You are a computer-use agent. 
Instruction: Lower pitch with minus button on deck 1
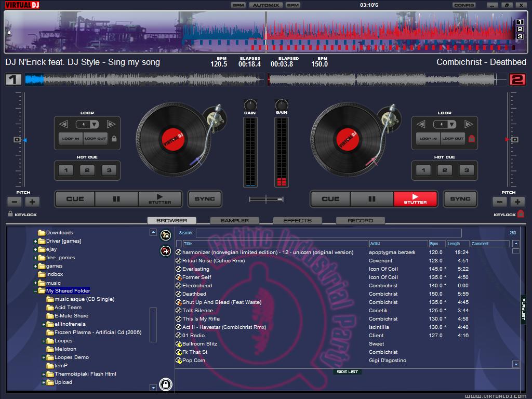[x=15, y=202]
